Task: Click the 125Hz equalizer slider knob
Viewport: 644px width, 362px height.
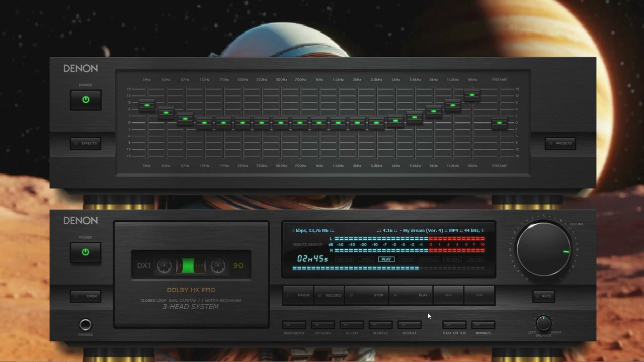Action: point(204,122)
